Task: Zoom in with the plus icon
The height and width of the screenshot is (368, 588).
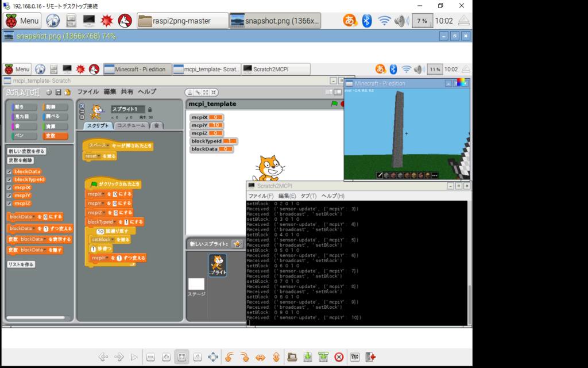Action: click(166, 356)
